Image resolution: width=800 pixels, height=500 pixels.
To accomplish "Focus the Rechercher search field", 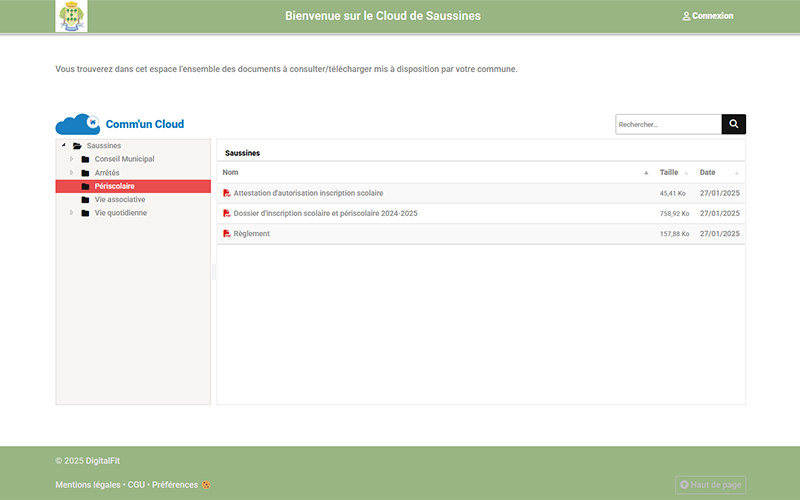I will [668, 124].
